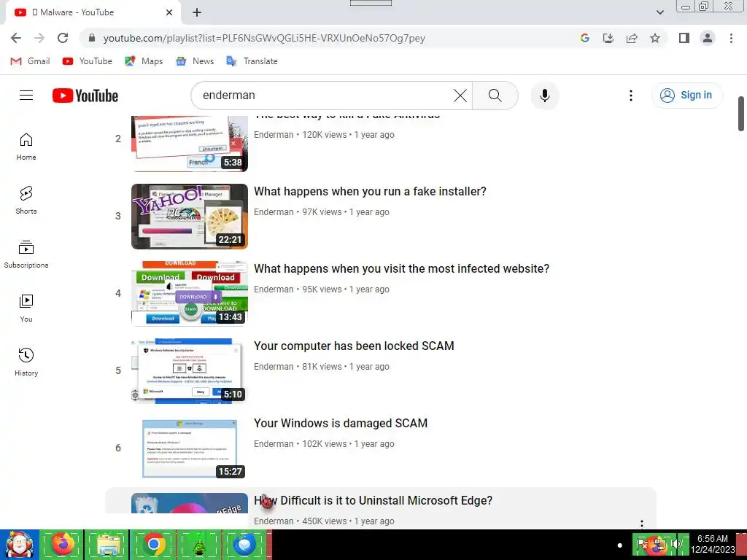This screenshot has height=560, width=747.
Task: Click the 15:27 Windows damaged thumbnail
Action: 190,448
